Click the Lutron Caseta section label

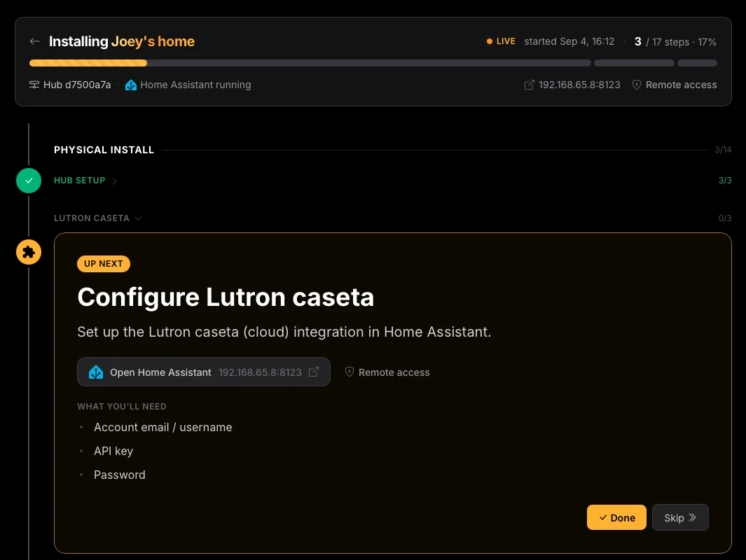(91, 218)
